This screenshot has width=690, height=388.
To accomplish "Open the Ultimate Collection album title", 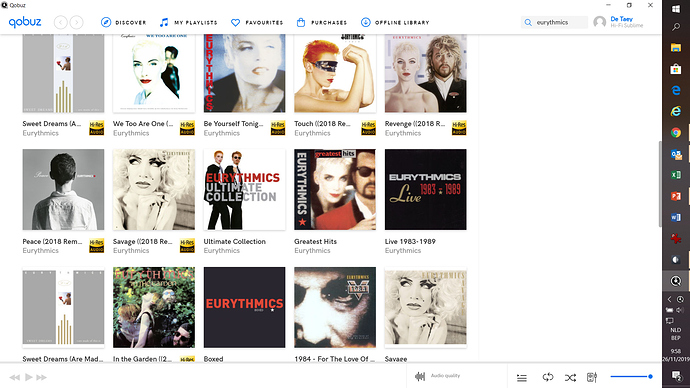I will click(235, 242).
